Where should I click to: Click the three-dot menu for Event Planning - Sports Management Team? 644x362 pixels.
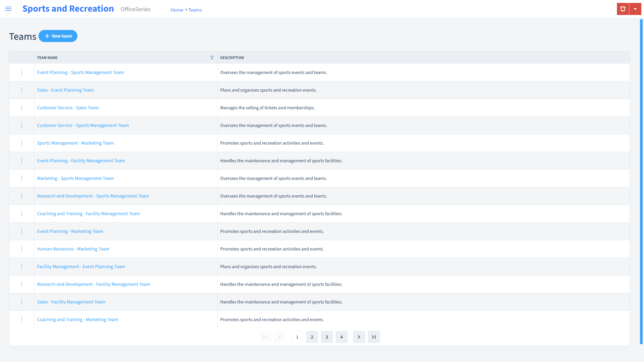(21, 72)
